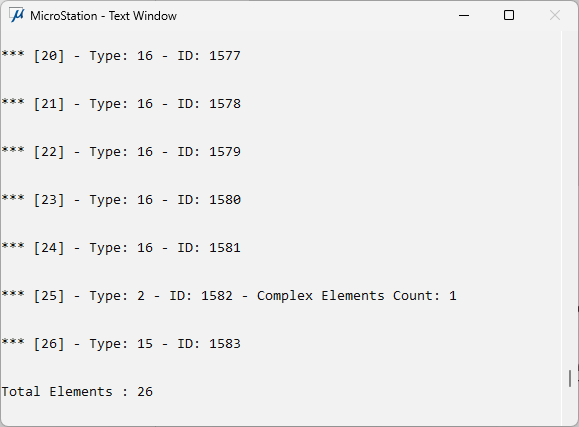Click the output line for element [24]
The image size is (579, 427).
pyautogui.click(x=121, y=248)
